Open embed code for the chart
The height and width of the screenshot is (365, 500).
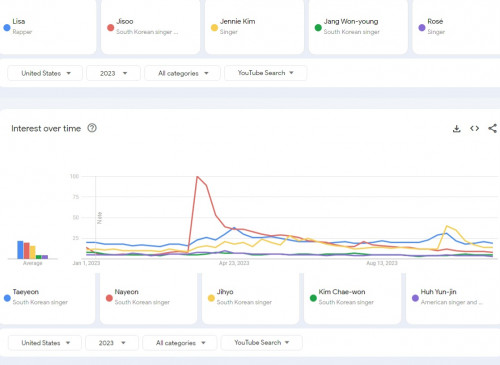click(x=474, y=128)
